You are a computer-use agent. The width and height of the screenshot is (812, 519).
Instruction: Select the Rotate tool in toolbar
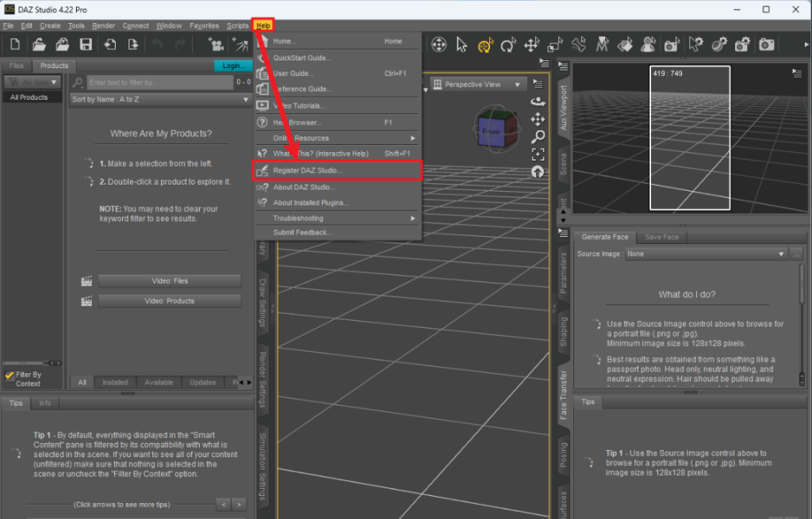coord(508,45)
